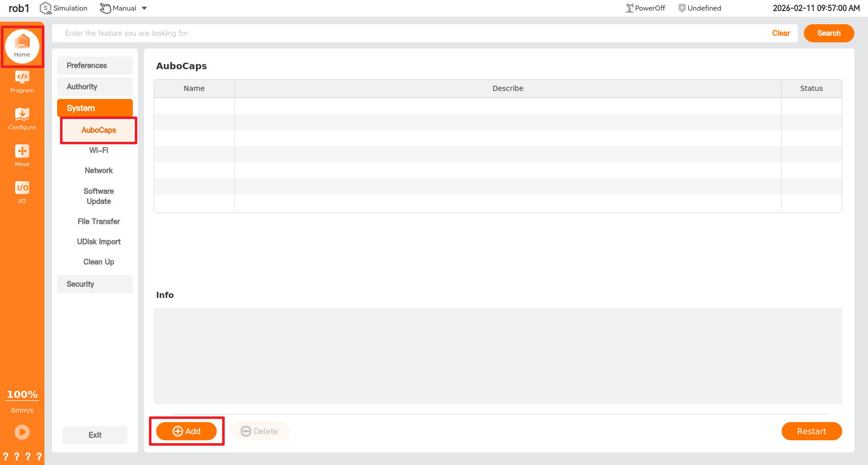Click the Add AuboCaps button
Viewport: 868px width, 465px height.
(x=186, y=431)
